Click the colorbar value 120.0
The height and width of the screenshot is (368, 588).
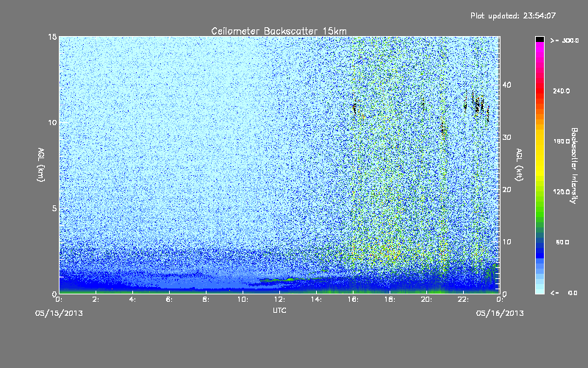(562, 191)
